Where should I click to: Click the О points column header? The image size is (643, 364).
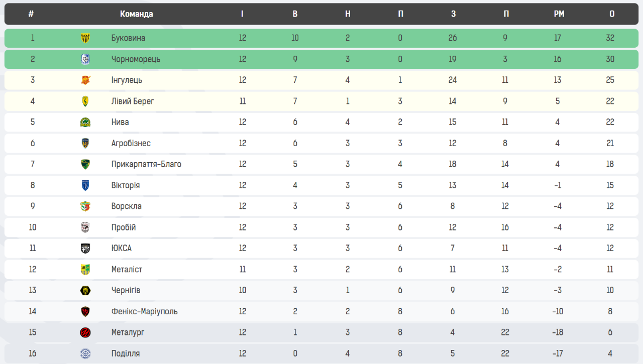[x=611, y=14]
